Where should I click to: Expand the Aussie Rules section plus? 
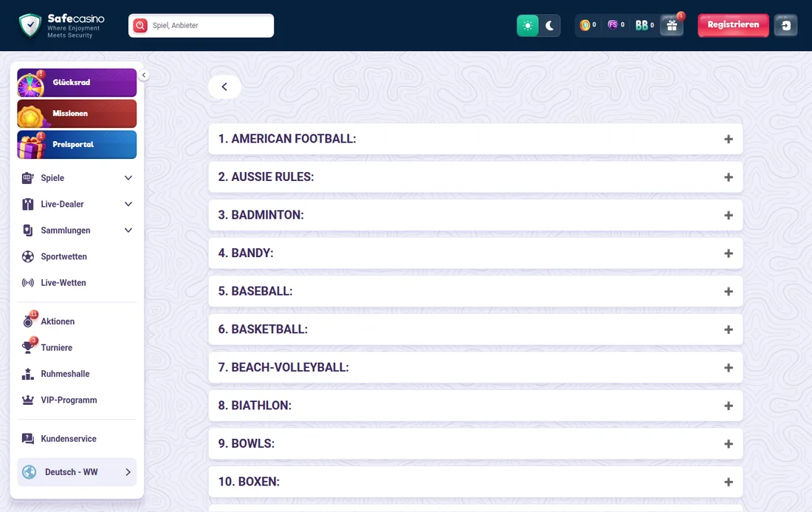pos(729,177)
